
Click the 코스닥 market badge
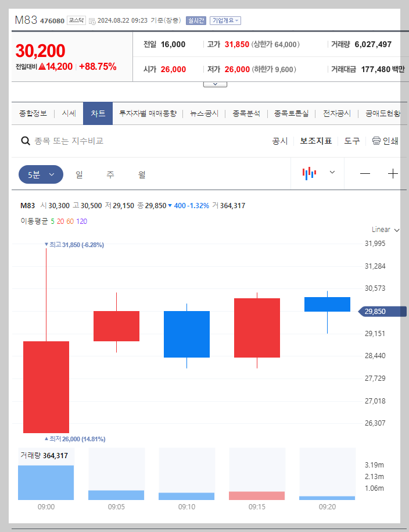[76, 20]
